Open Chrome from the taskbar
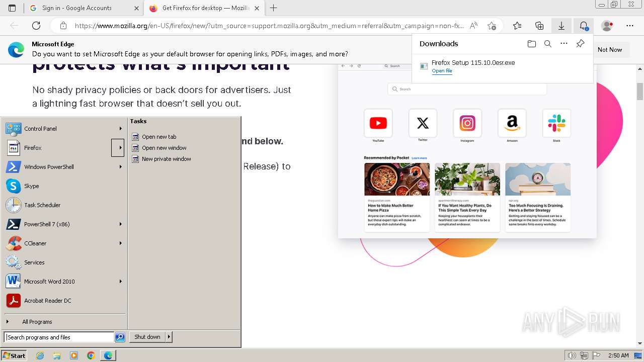Image resolution: width=644 pixels, height=362 pixels. tap(91, 355)
